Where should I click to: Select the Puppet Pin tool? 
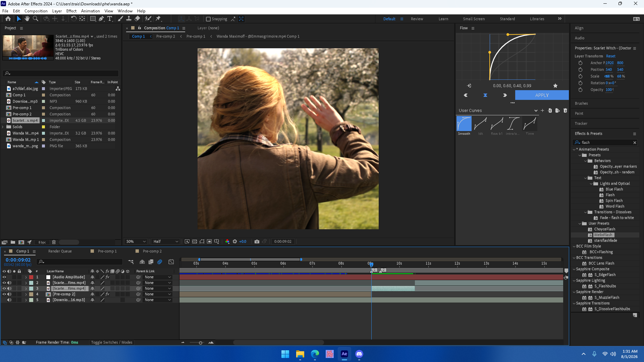coord(158,19)
